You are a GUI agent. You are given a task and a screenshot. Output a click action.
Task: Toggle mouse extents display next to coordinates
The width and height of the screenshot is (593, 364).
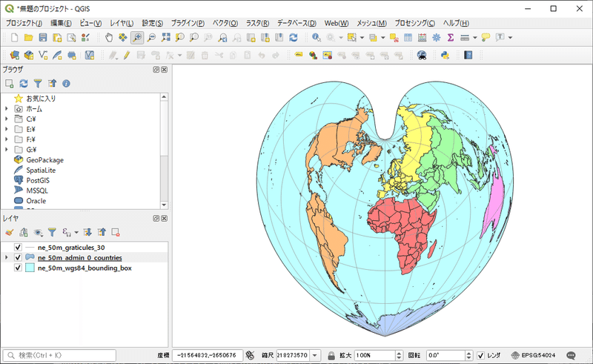[x=250, y=355]
